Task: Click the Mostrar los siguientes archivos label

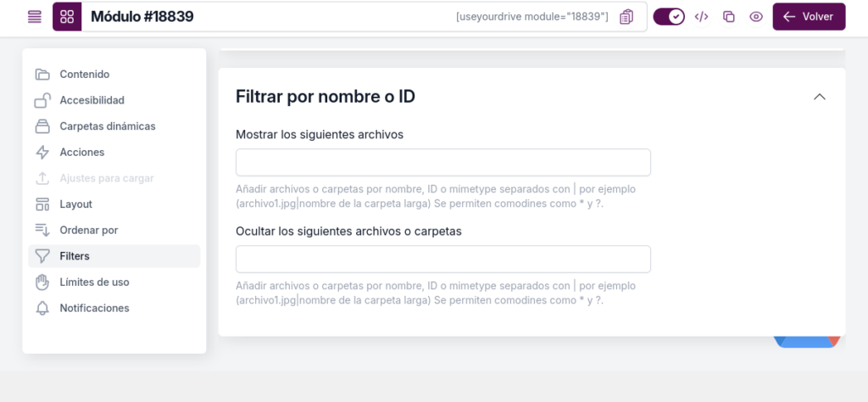Action: [320, 135]
